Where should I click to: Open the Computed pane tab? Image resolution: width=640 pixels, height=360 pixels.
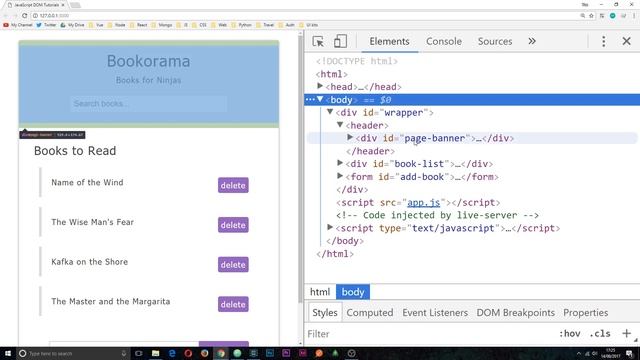(370, 313)
